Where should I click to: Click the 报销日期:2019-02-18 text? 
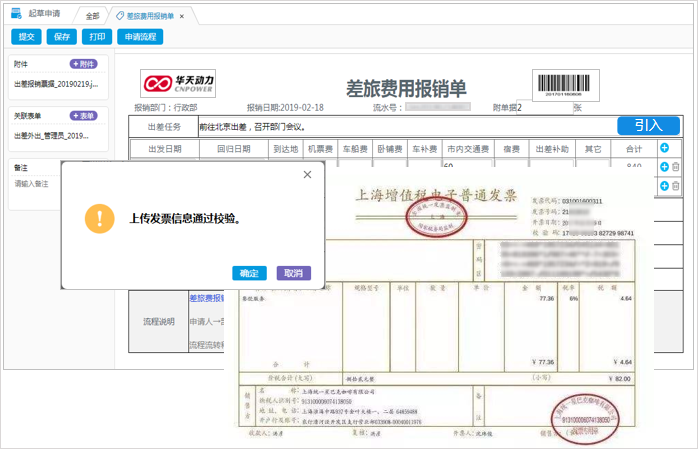pos(285,107)
